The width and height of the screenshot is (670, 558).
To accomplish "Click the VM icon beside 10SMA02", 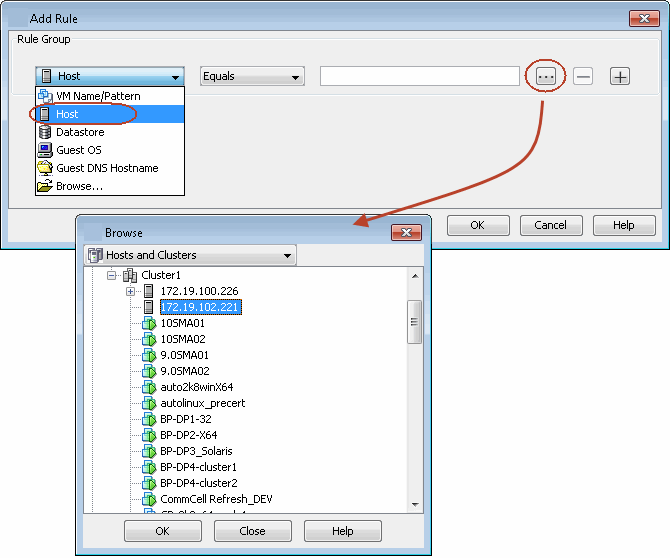I will click(x=149, y=339).
